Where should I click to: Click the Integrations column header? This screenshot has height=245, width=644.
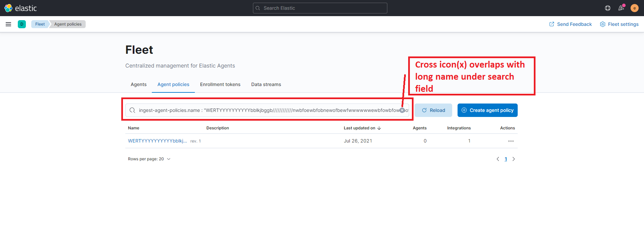click(459, 128)
